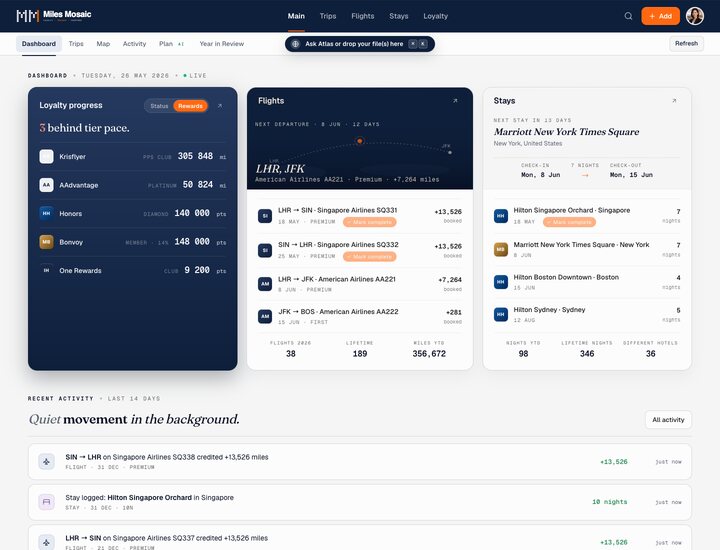
Task: Open 'Stay logged: Hilton Singapore Orchard' activity
Action: point(360,502)
